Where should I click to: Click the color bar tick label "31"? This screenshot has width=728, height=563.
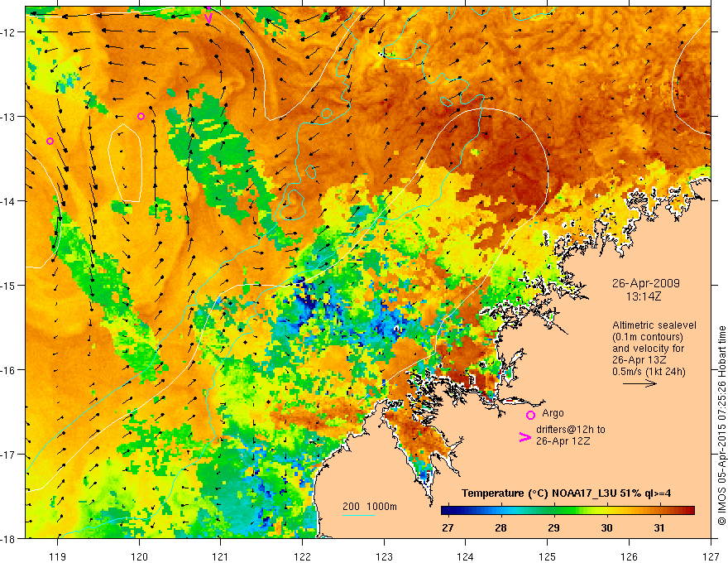coord(659,528)
